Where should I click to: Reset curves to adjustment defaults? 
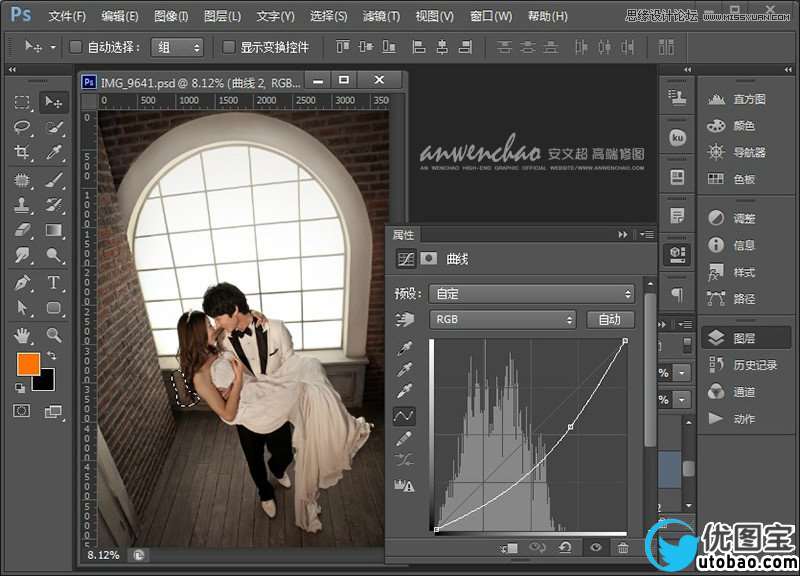click(x=565, y=547)
